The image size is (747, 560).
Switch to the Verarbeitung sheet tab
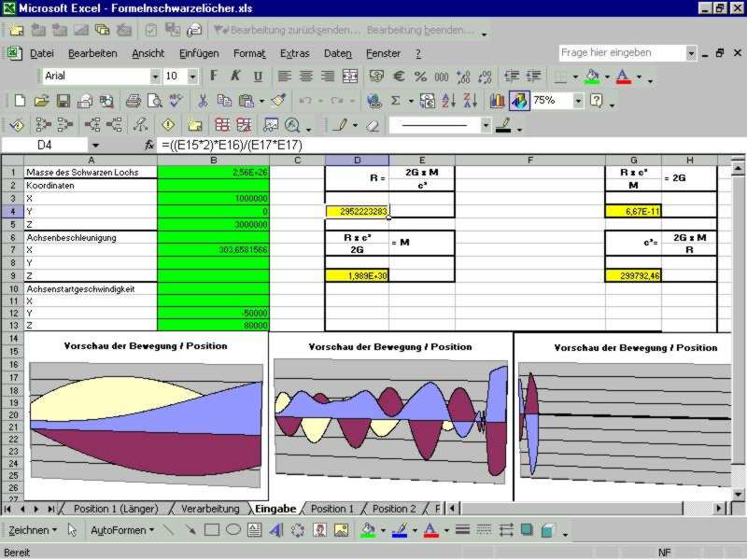click(x=210, y=509)
